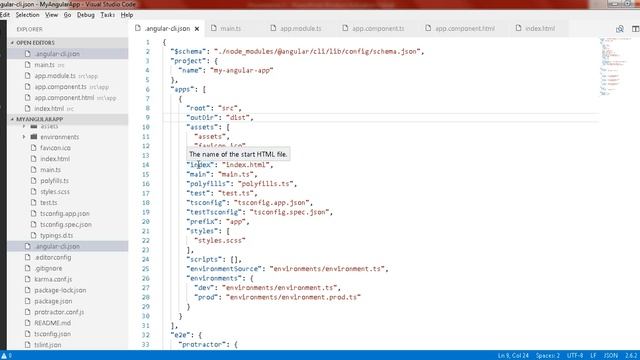Click the split editor icon
The width and height of the screenshot is (640, 360).
tap(635, 29)
